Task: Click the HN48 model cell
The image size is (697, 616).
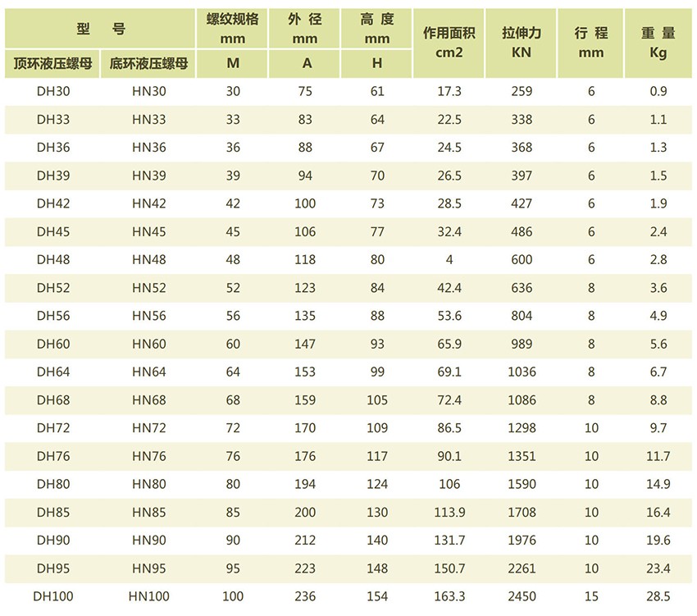Action: pos(148,260)
